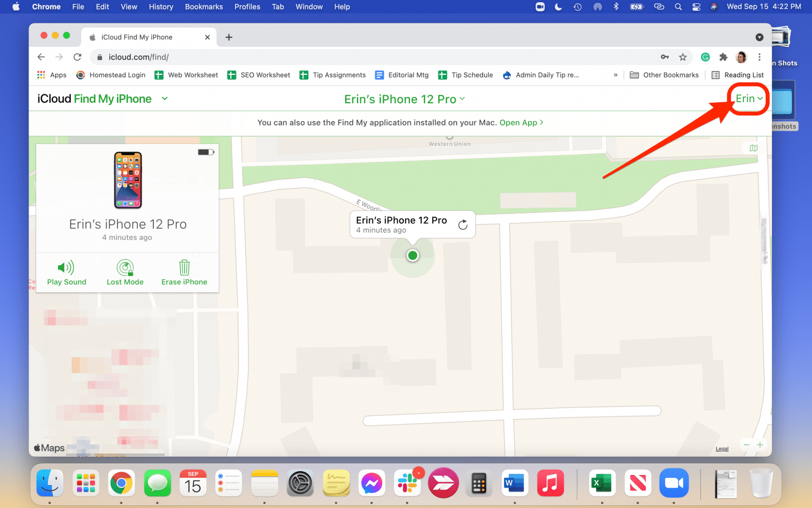Open the Grammarly extension icon
The height and width of the screenshot is (508, 812).
pyautogui.click(x=705, y=57)
